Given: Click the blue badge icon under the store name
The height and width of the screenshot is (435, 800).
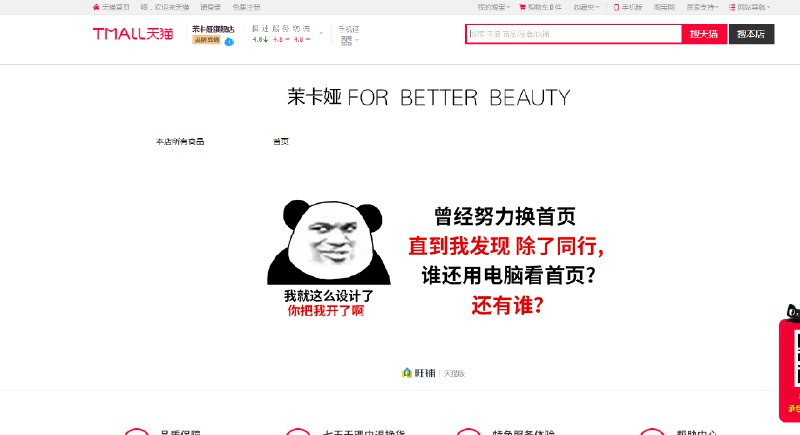Looking at the screenshot, I should pyautogui.click(x=229, y=42).
